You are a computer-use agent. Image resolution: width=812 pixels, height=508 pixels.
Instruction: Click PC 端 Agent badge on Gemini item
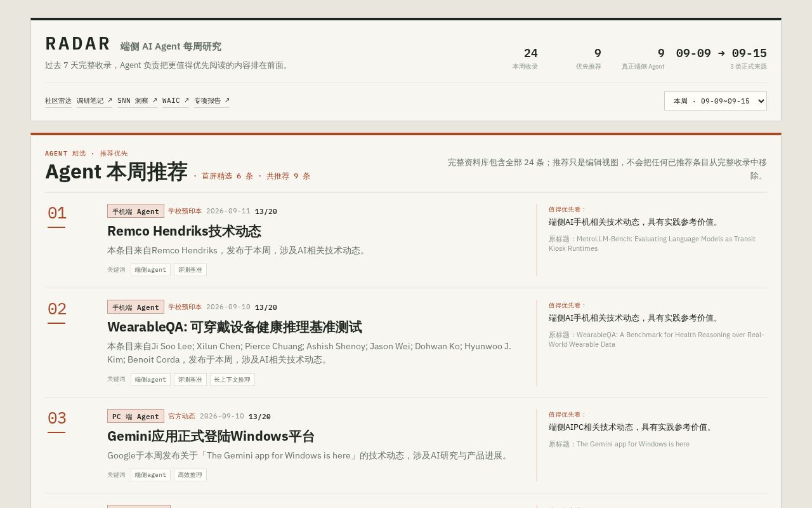136,416
